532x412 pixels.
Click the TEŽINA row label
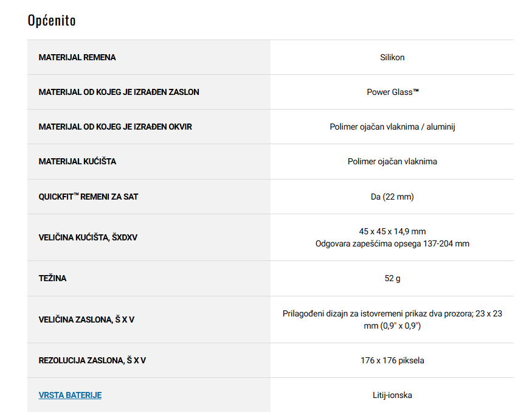pos(53,278)
